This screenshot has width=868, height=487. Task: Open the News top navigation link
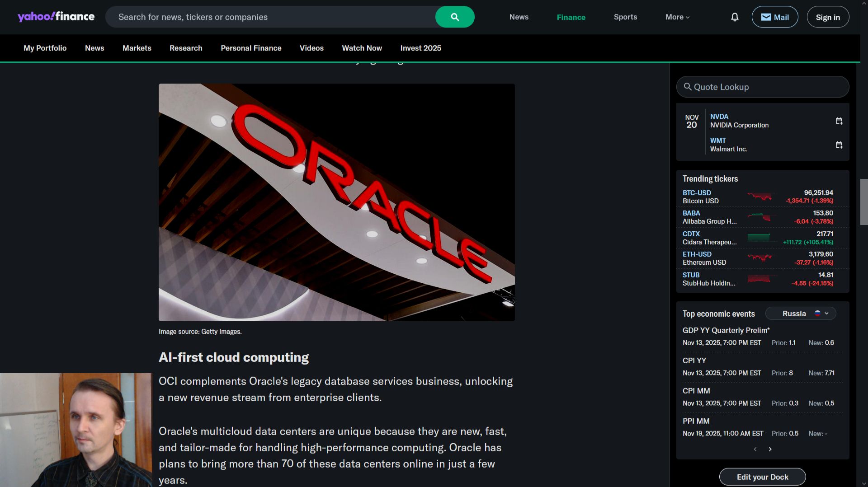coord(519,17)
